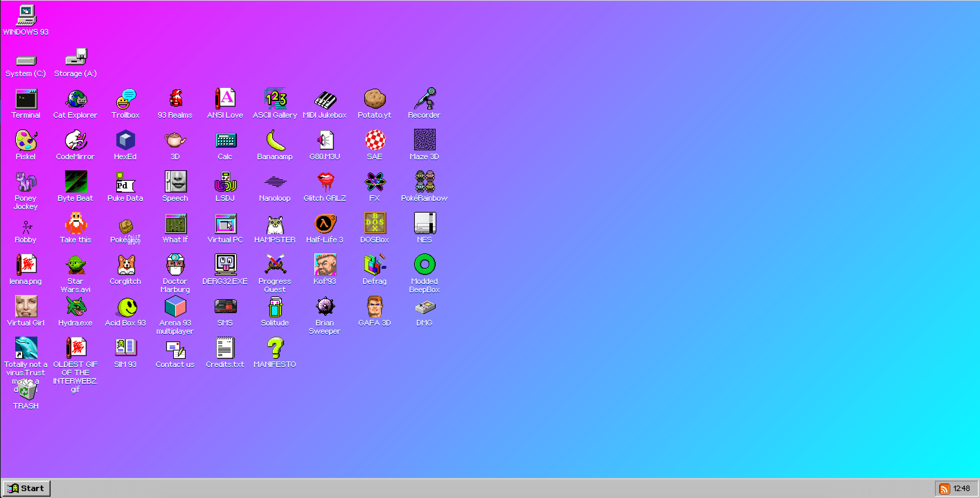980x498 pixels.
Task: Open the Piskel paint palette icon
Action: click(x=26, y=141)
